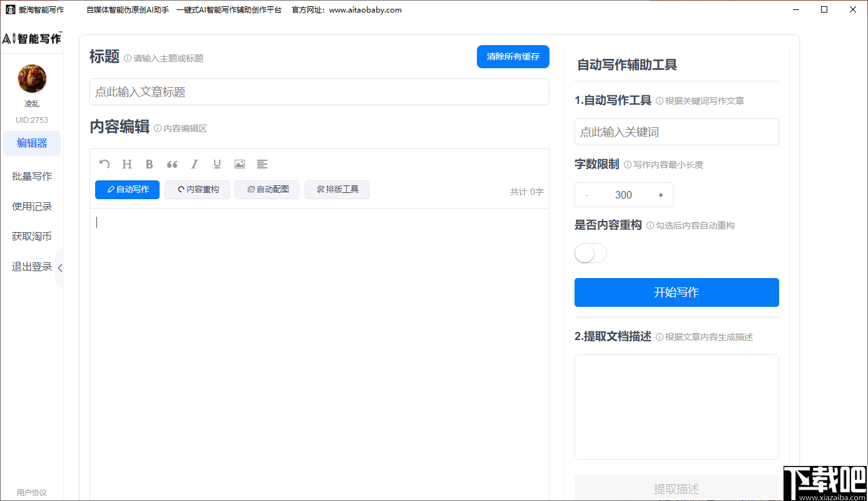Click the user avatar picture
This screenshot has height=501, width=868.
click(x=32, y=79)
